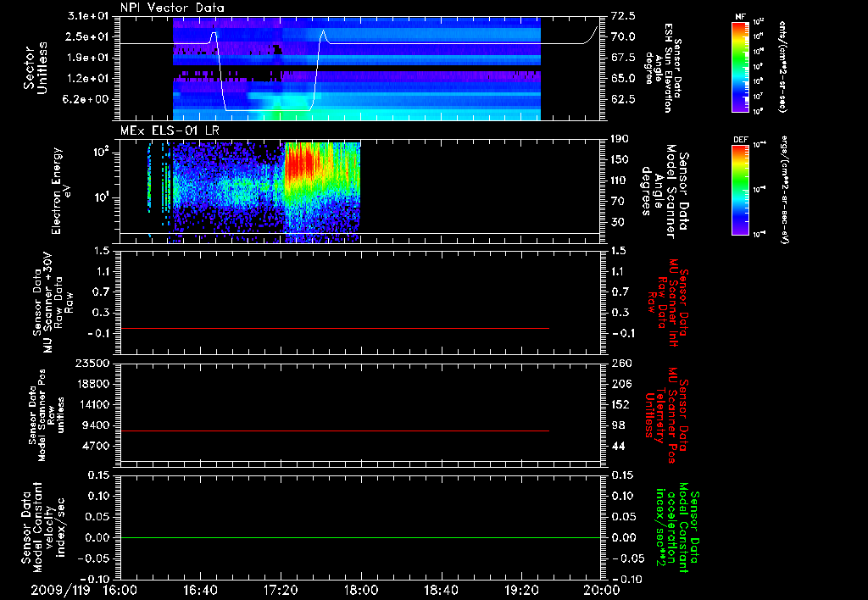Click the "23500" scanner position tick label
Viewport: 868px width, 600px height.
pyautogui.click(x=92, y=364)
